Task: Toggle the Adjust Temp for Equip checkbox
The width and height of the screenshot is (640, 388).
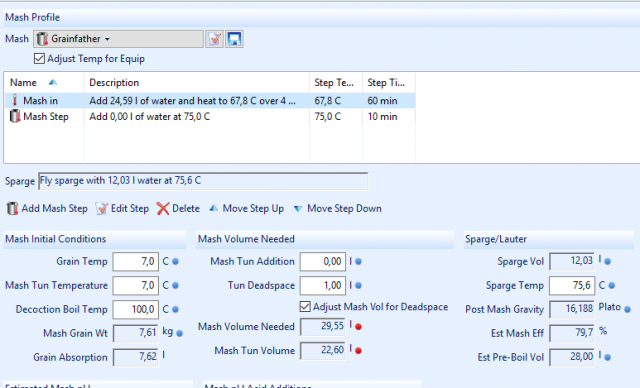Action: 39,59
